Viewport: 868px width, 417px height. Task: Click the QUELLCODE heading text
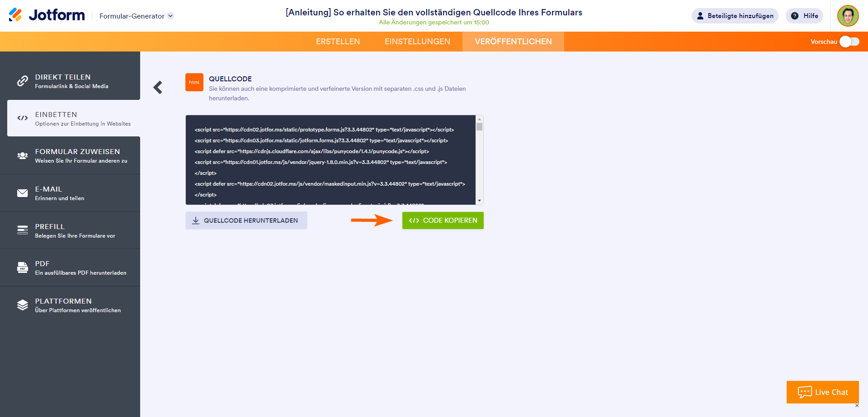coord(230,79)
